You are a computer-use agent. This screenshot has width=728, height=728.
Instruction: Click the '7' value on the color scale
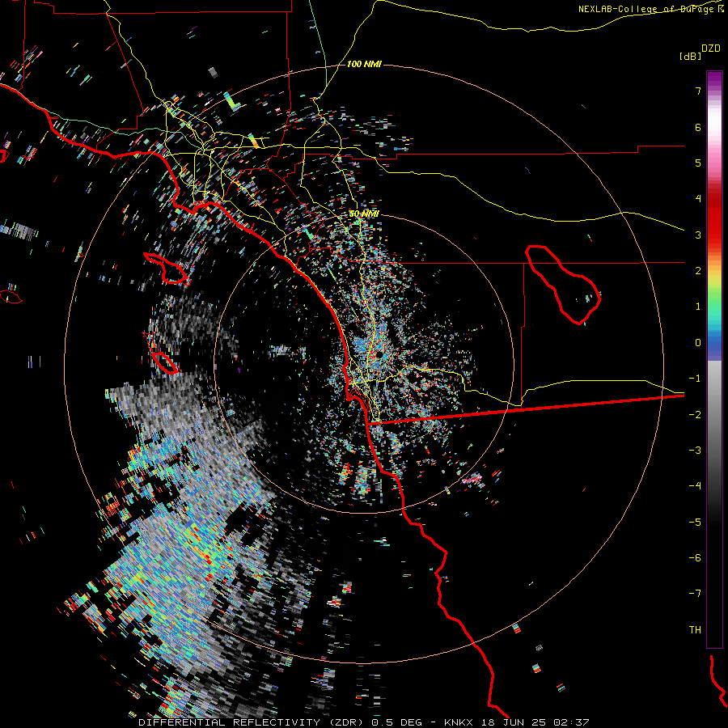click(698, 91)
